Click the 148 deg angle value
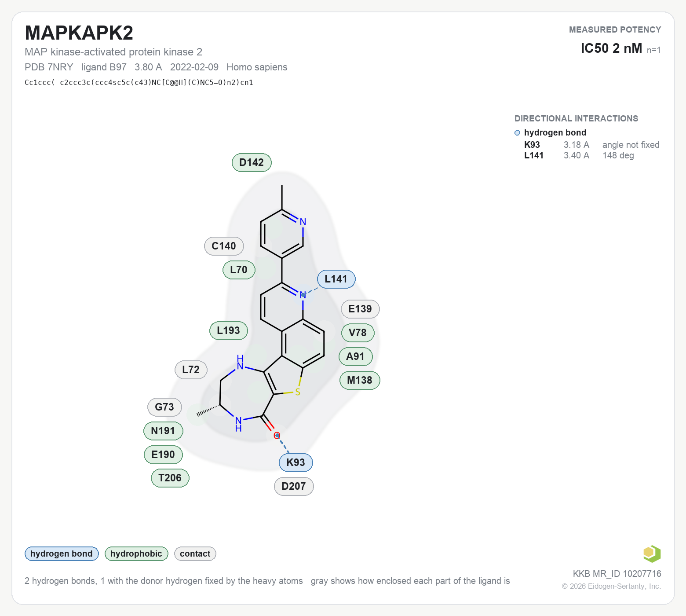Screen dimensions: 686x616 point(618,155)
